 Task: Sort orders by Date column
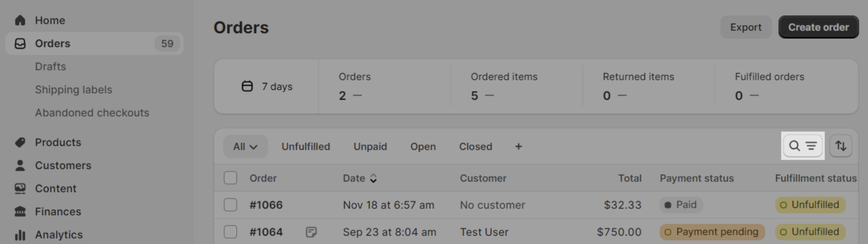click(x=360, y=178)
